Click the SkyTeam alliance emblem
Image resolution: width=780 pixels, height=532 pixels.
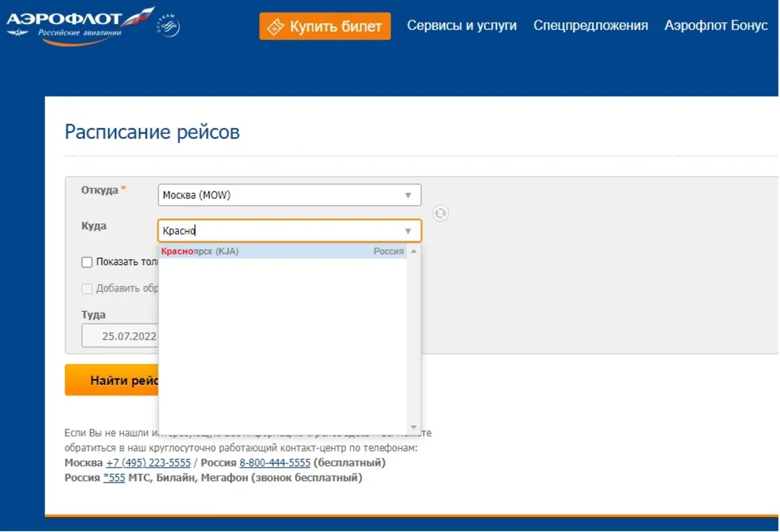coord(168,27)
